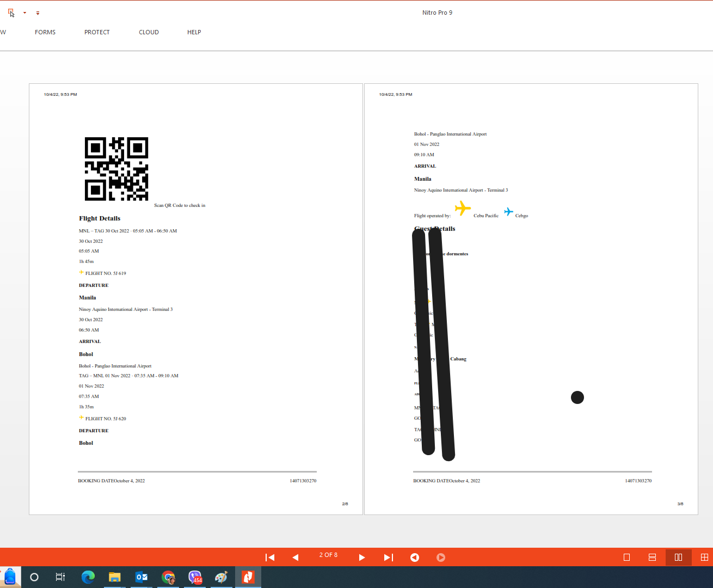Jump to the first page
713x588 pixels.
270,557
